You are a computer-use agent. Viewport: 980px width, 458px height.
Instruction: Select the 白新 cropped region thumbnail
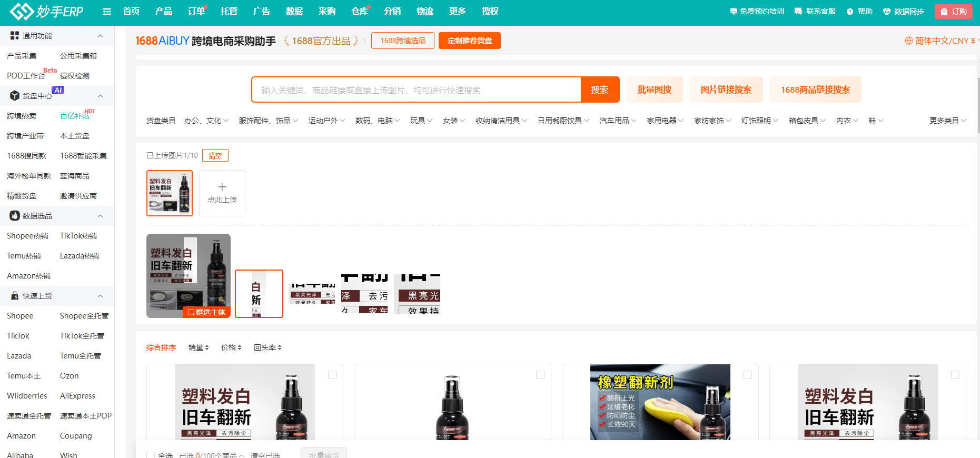(x=259, y=294)
